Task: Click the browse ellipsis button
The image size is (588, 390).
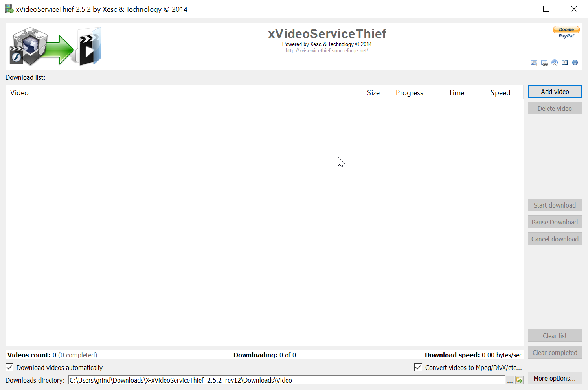Action: click(x=510, y=380)
